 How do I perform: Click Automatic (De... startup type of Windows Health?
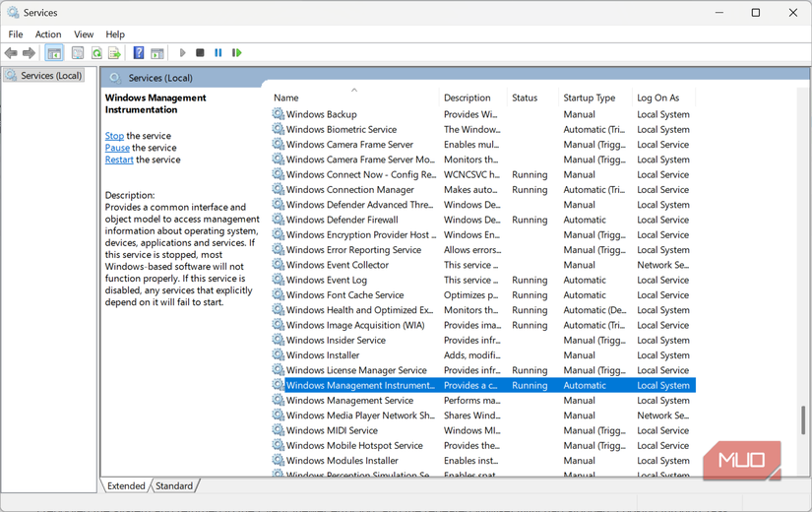594,309
